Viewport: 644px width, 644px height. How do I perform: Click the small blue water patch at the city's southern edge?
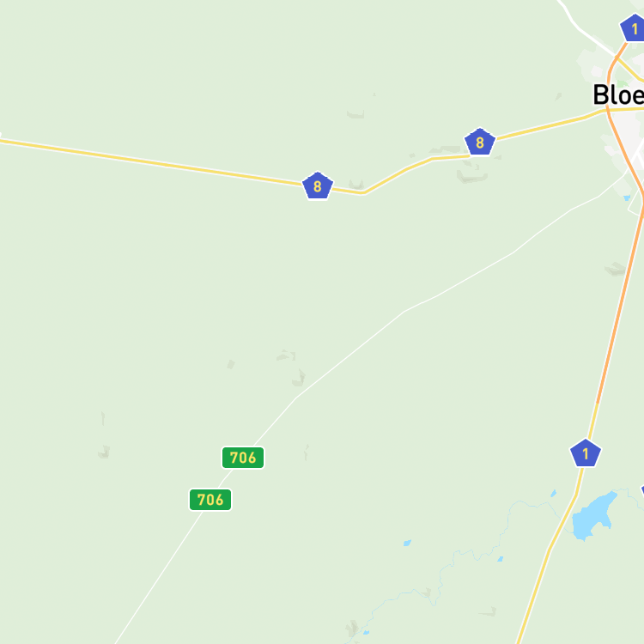627,198
